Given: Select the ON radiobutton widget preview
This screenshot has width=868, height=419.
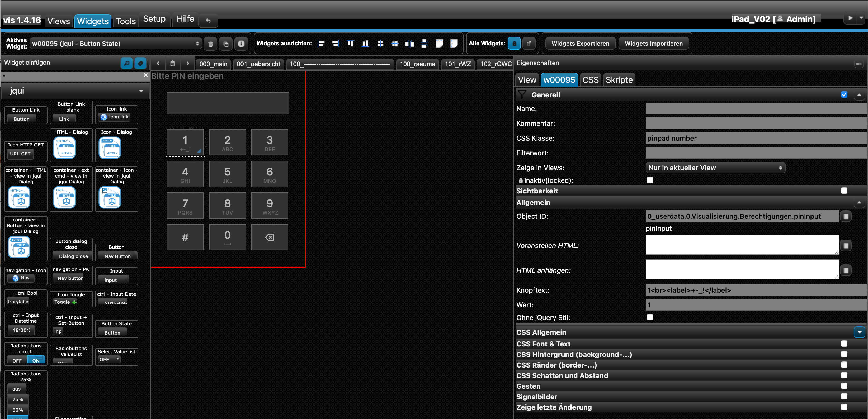Looking at the screenshot, I should point(36,360).
